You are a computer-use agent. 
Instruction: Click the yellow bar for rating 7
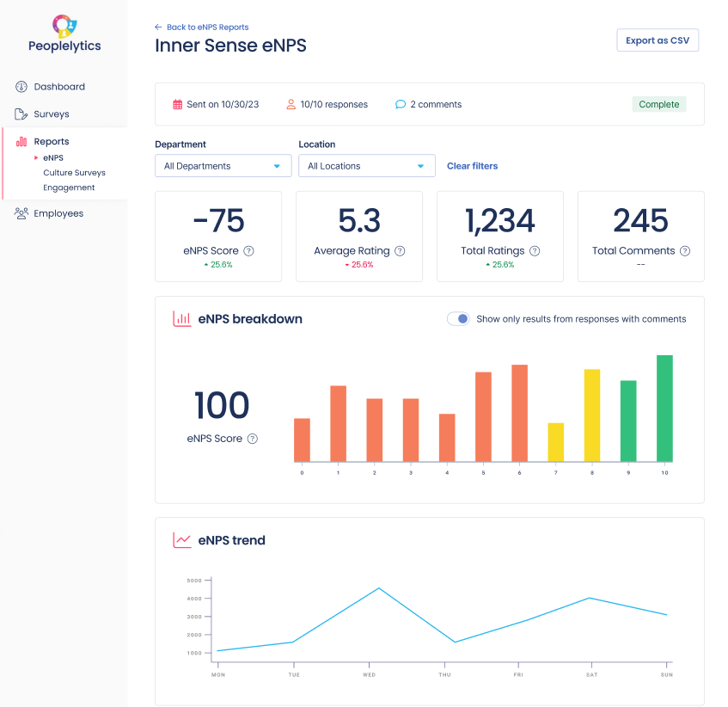pyautogui.click(x=556, y=442)
